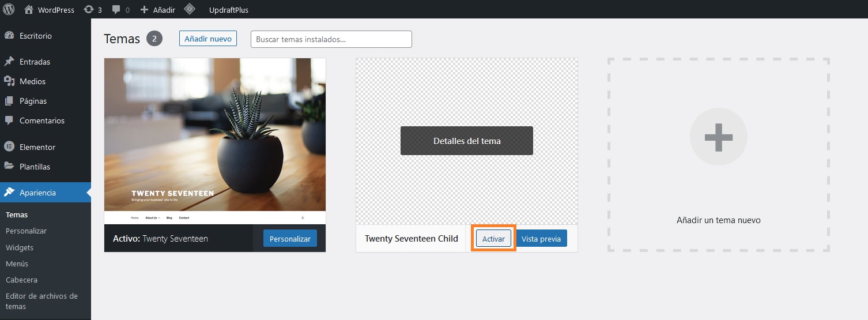This screenshot has height=320, width=868.
Task: Open the Medios library menu
Action: tap(32, 81)
